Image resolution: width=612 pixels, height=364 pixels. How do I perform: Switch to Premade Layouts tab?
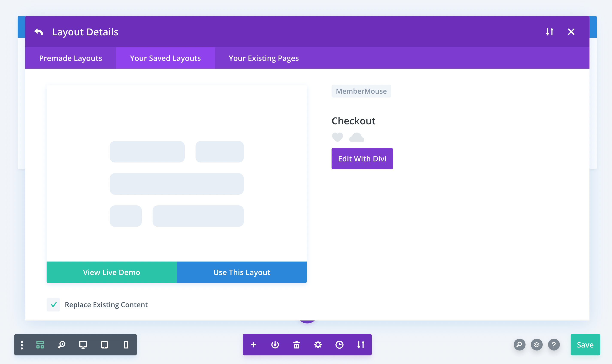[x=70, y=58]
